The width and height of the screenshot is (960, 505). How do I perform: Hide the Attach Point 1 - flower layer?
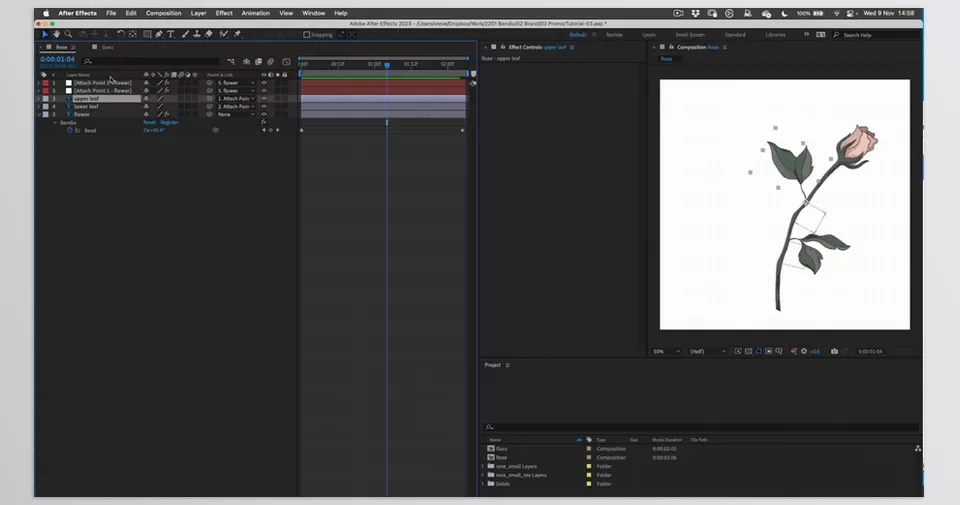pos(264,91)
